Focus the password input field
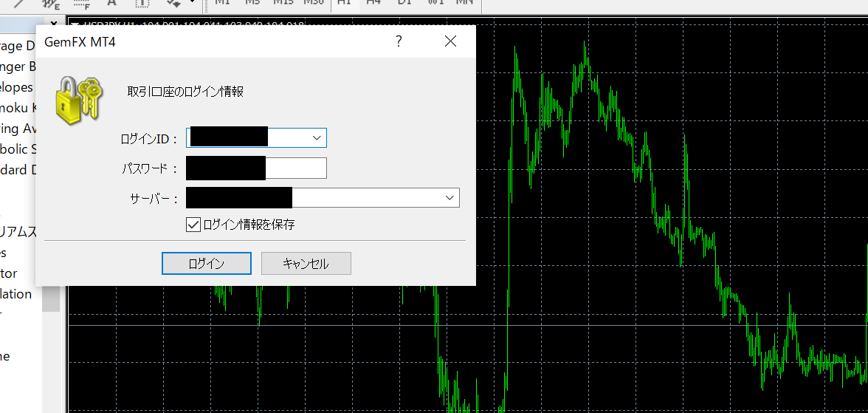868x413 pixels. [256, 168]
